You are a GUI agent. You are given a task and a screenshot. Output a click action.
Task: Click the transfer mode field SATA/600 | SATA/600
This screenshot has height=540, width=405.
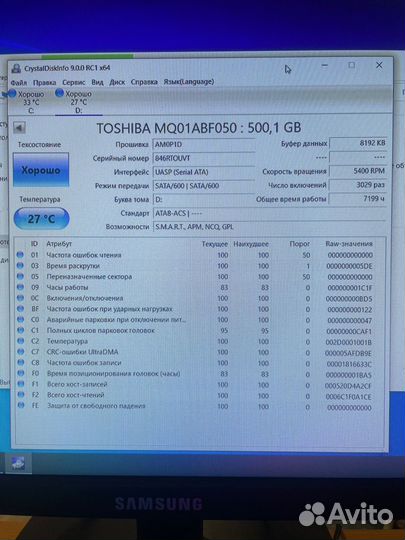(204, 186)
